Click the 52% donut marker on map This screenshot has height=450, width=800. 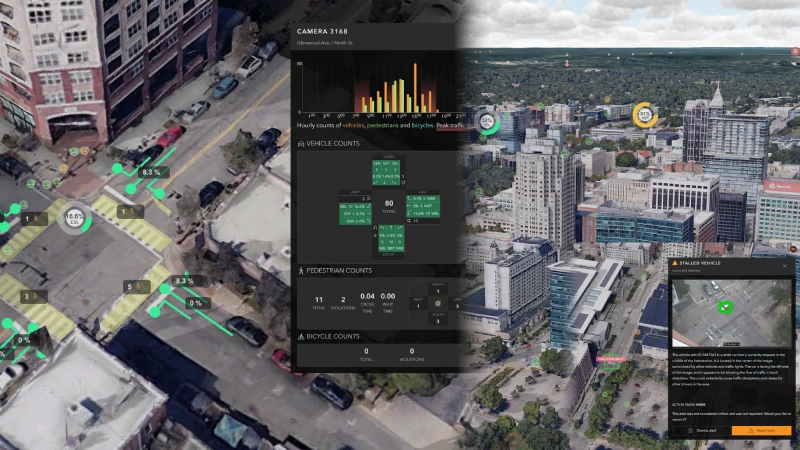pyautogui.click(x=487, y=121)
